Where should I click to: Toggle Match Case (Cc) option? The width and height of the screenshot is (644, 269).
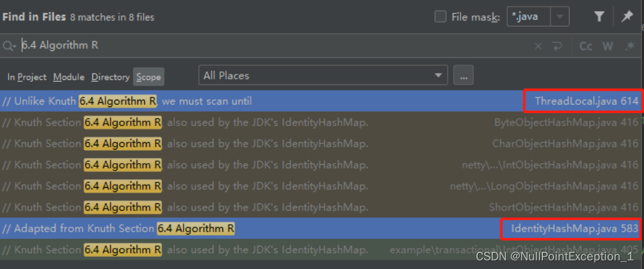click(586, 46)
